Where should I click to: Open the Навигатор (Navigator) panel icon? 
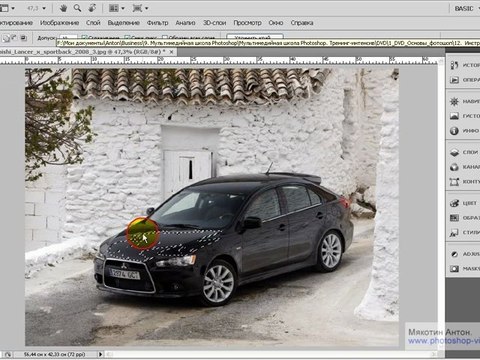point(454,101)
